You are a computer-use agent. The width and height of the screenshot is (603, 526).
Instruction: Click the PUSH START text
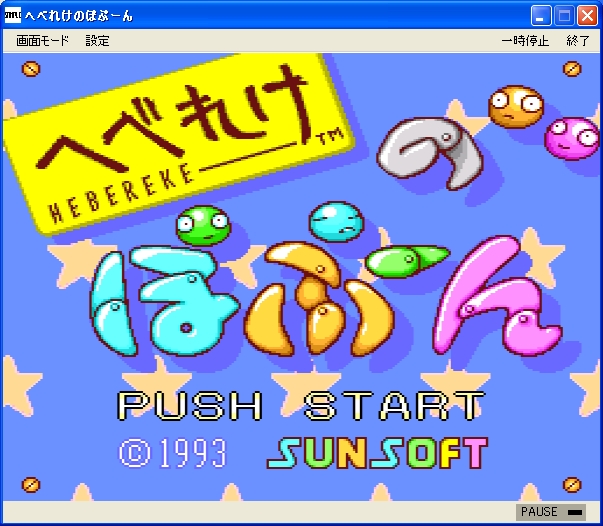(x=301, y=406)
